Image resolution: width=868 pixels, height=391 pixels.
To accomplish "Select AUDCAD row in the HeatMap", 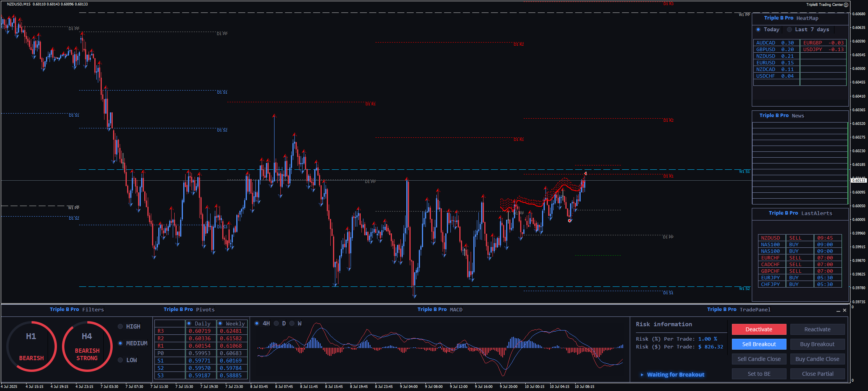I will [x=775, y=43].
